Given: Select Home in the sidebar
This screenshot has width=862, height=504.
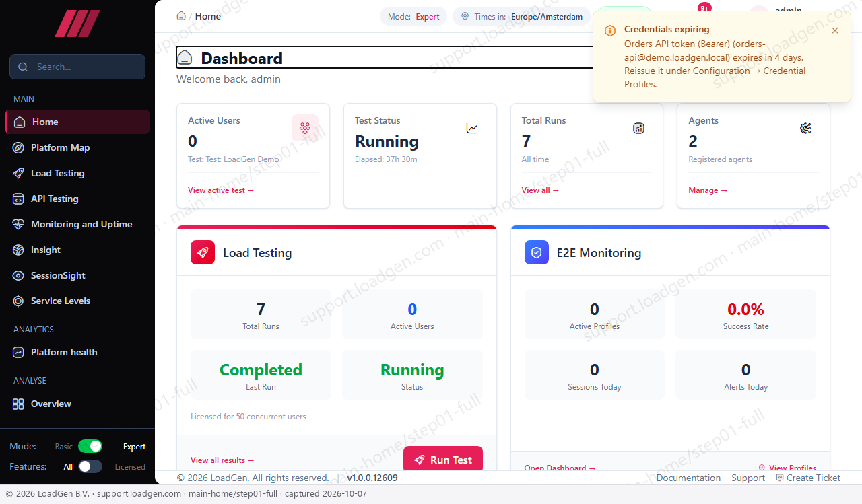Looking at the screenshot, I should pos(77,122).
